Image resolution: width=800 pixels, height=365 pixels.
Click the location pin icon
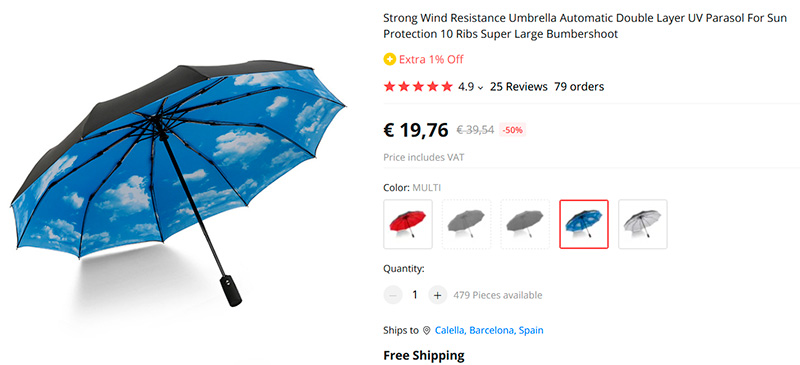coord(427,330)
